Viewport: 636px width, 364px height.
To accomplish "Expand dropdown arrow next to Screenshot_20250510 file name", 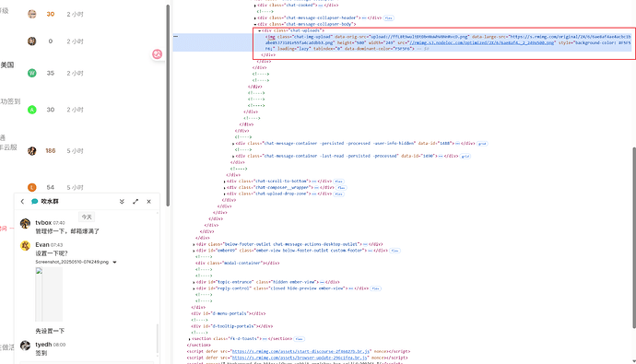I will tap(115, 263).
